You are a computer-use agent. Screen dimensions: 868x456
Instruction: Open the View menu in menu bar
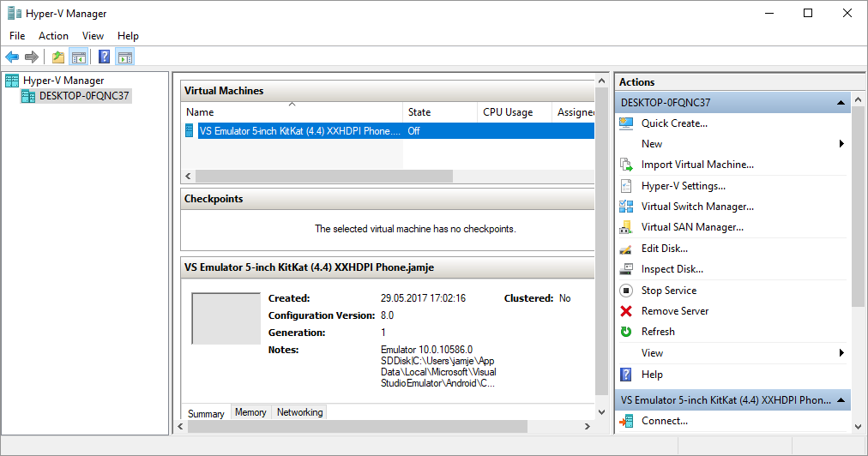pos(93,36)
